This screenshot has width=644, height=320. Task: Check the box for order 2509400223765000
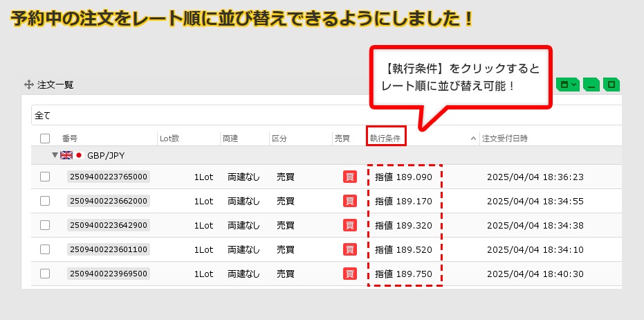coord(45,177)
